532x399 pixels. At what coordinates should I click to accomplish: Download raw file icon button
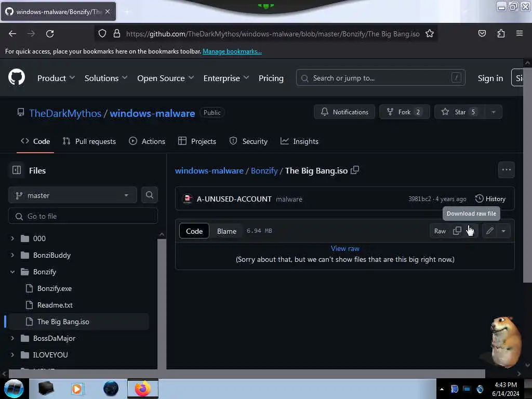(471, 231)
